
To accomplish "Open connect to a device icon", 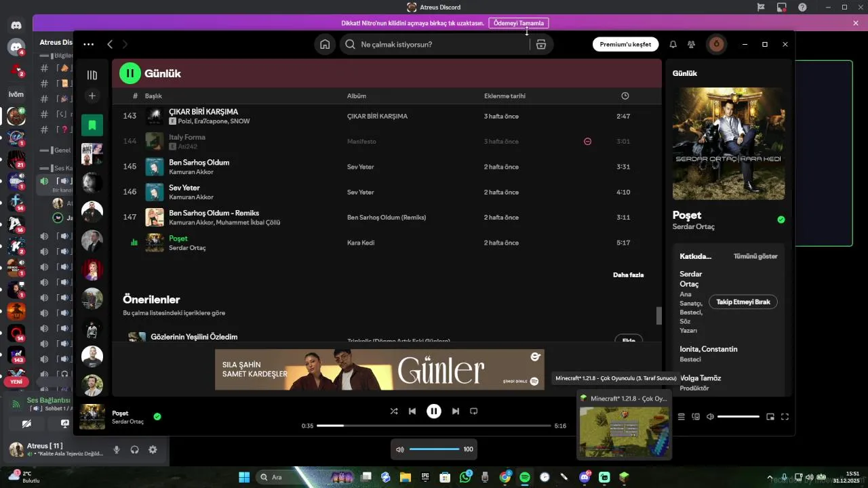I will (x=696, y=417).
